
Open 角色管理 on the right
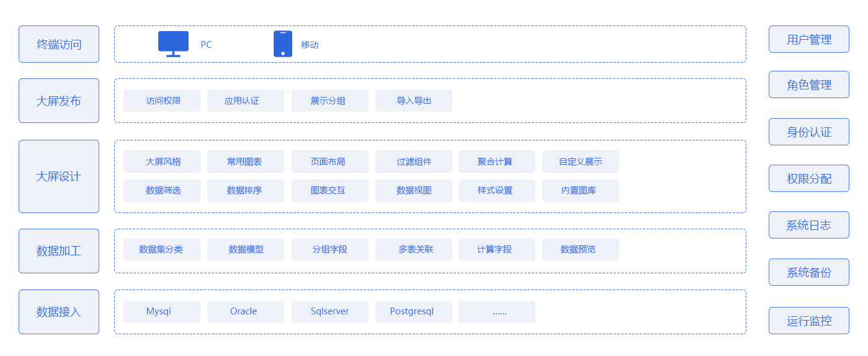pyautogui.click(x=809, y=84)
